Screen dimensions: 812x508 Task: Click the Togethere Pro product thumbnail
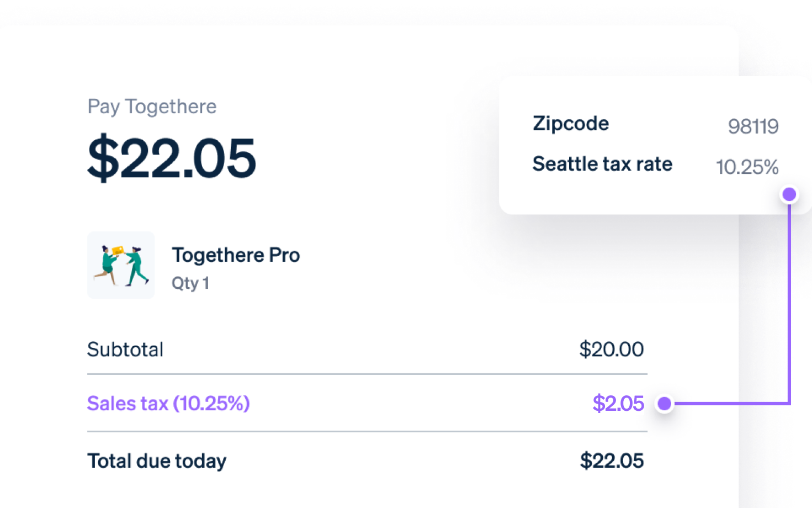pos(121,265)
